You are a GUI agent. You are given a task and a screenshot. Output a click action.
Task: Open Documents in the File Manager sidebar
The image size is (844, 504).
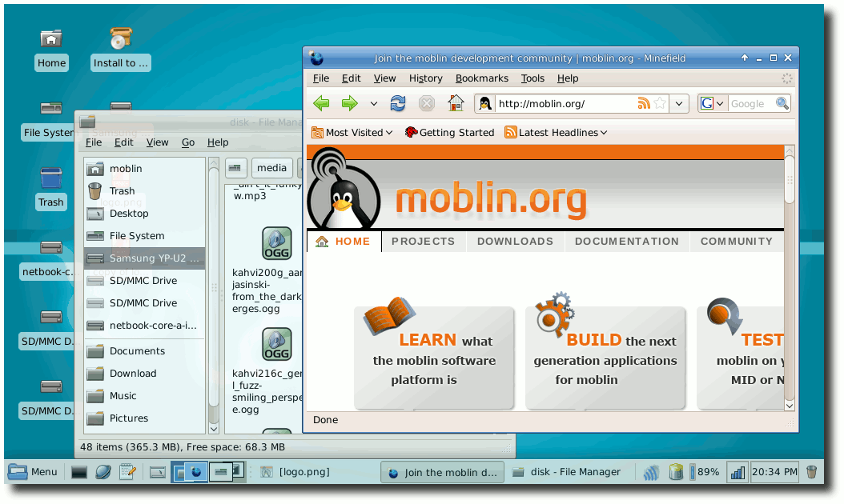[144, 351]
